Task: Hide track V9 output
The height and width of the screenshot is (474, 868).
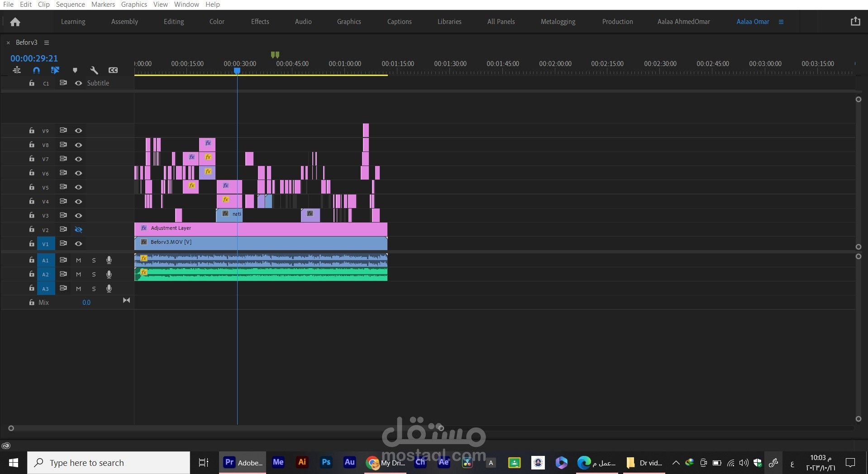Action: click(78, 131)
